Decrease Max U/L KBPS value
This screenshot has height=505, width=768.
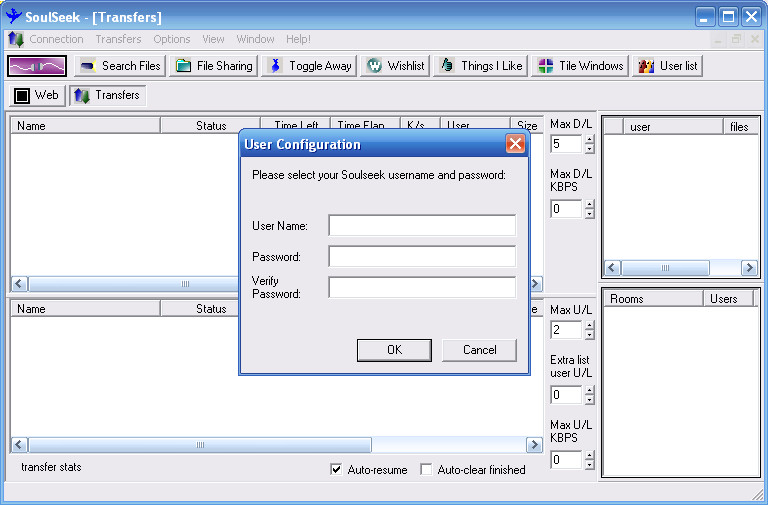[x=590, y=465]
